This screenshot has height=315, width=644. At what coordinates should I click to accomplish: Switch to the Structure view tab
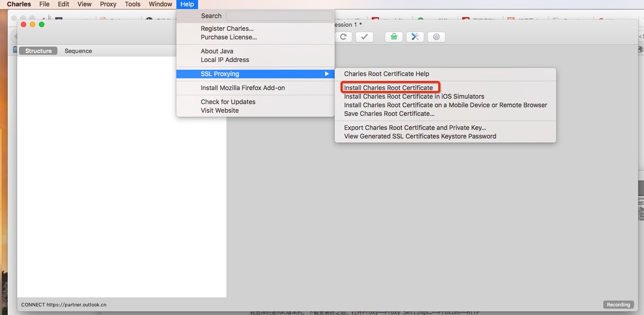(38, 51)
